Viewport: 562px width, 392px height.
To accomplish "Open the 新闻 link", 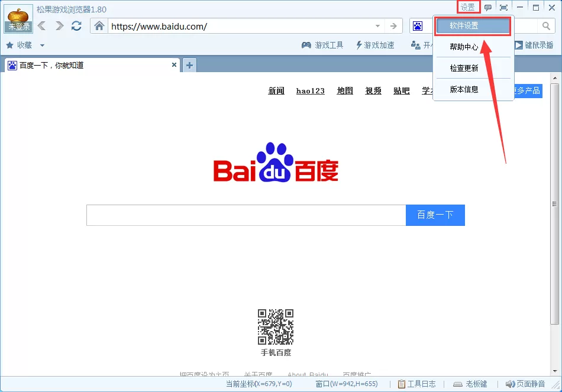I will 276,91.
